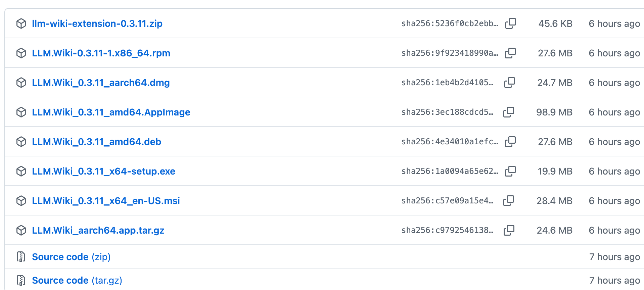Download LLM.Wiki_0.3.11_x64_en-US.msi
Screen dimensions: 644x290
[106, 201]
